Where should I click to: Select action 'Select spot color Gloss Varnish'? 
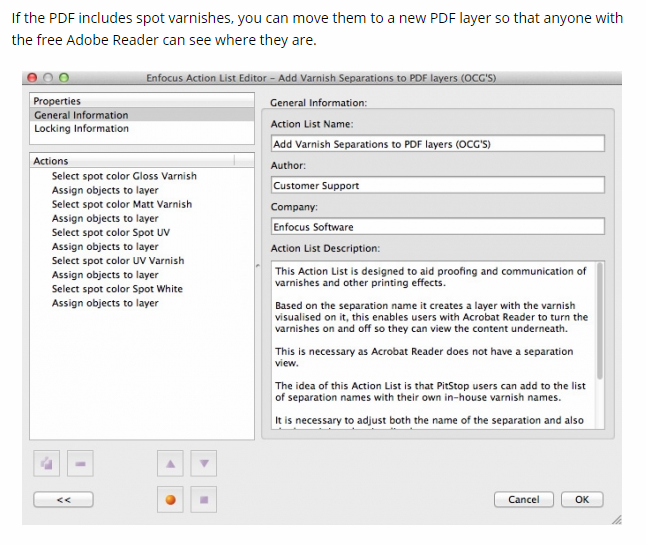[124, 176]
